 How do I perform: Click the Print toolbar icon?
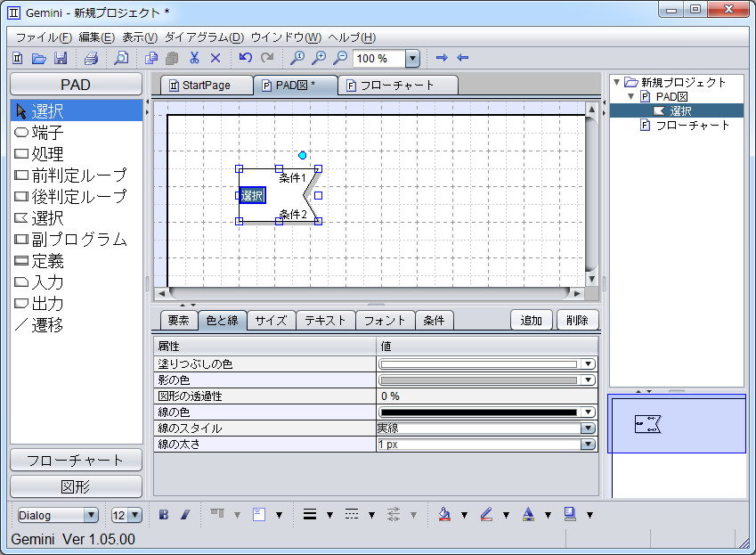(91, 58)
